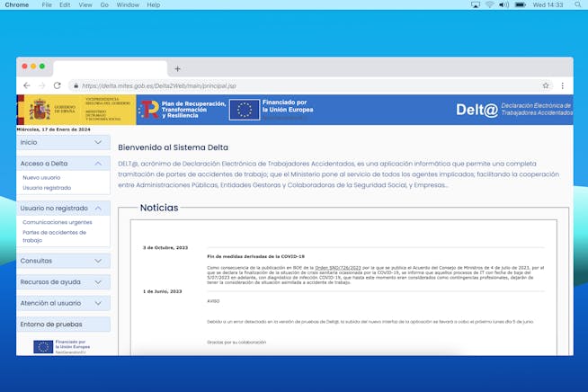Click the Gracias por su colaboración text

coord(236,343)
